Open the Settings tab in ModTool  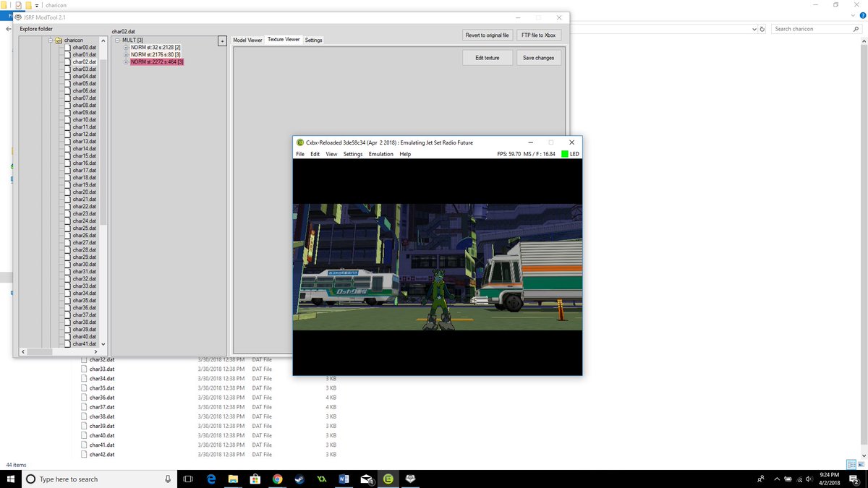point(313,40)
